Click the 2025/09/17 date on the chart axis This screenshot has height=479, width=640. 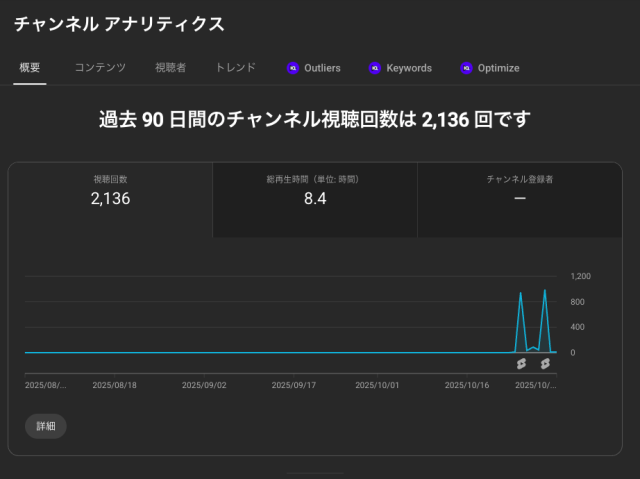coord(295,383)
